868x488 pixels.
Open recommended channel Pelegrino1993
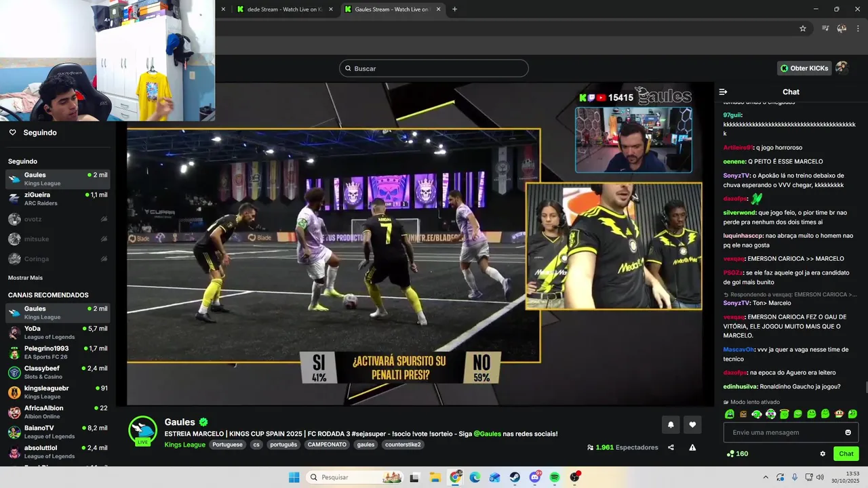pos(58,352)
